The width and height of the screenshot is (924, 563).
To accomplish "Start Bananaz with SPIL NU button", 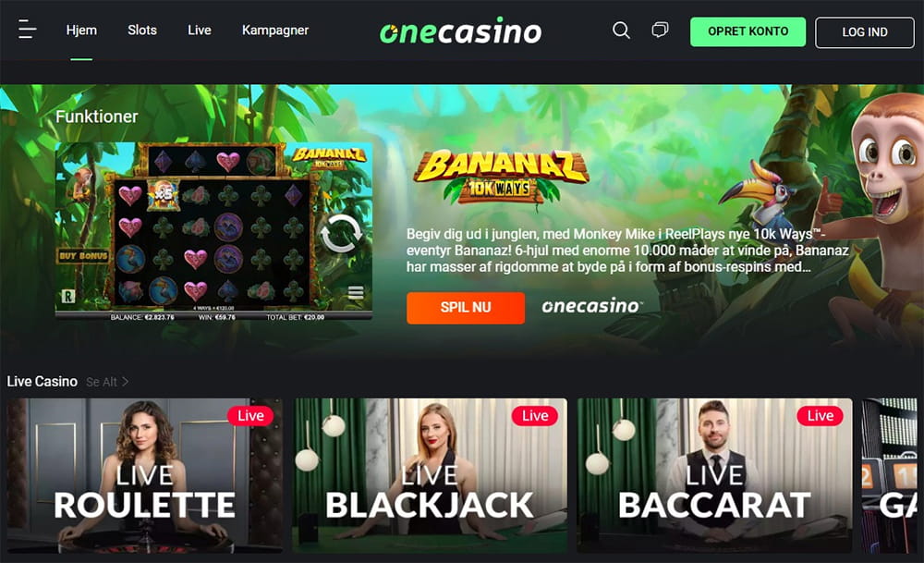I will point(466,308).
